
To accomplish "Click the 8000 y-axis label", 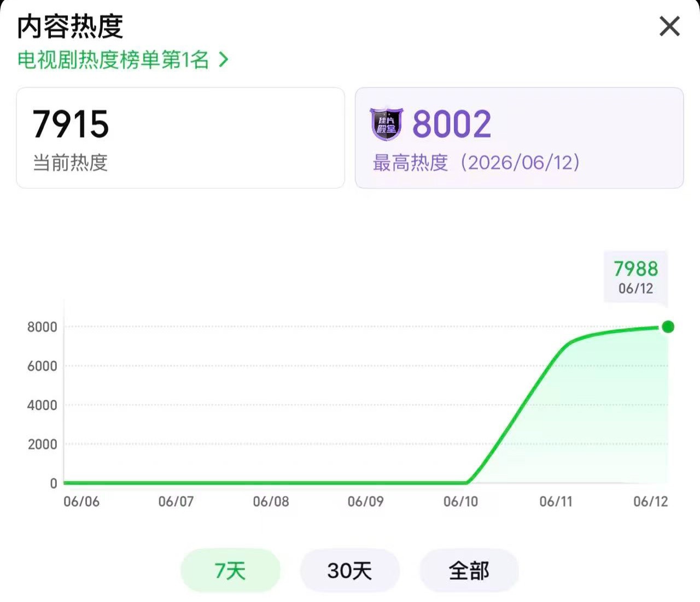I will [42, 327].
